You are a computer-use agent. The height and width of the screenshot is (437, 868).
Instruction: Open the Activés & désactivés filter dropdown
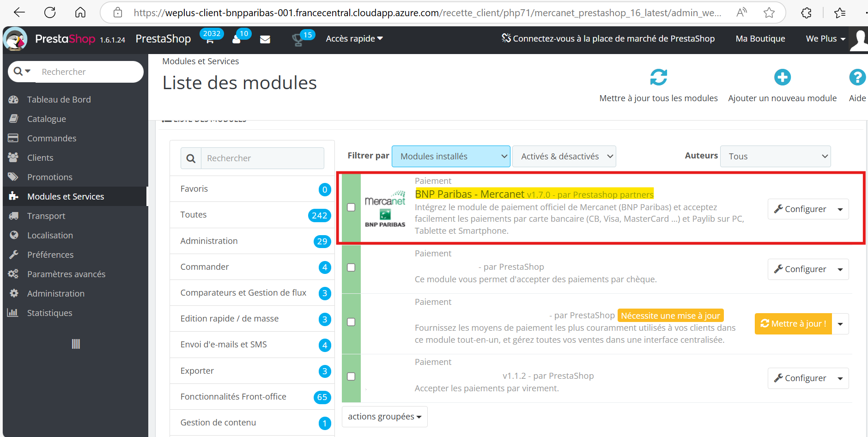pos(564,157)
